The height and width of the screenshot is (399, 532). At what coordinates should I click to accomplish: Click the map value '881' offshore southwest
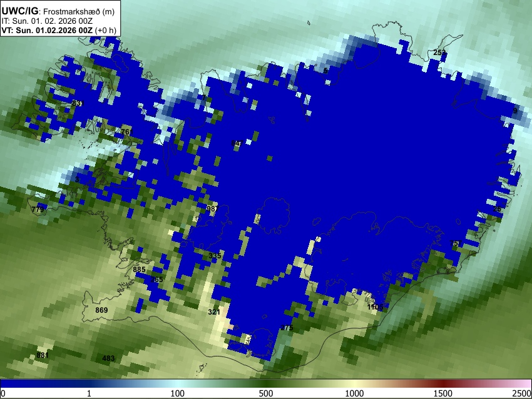[43, 355]
